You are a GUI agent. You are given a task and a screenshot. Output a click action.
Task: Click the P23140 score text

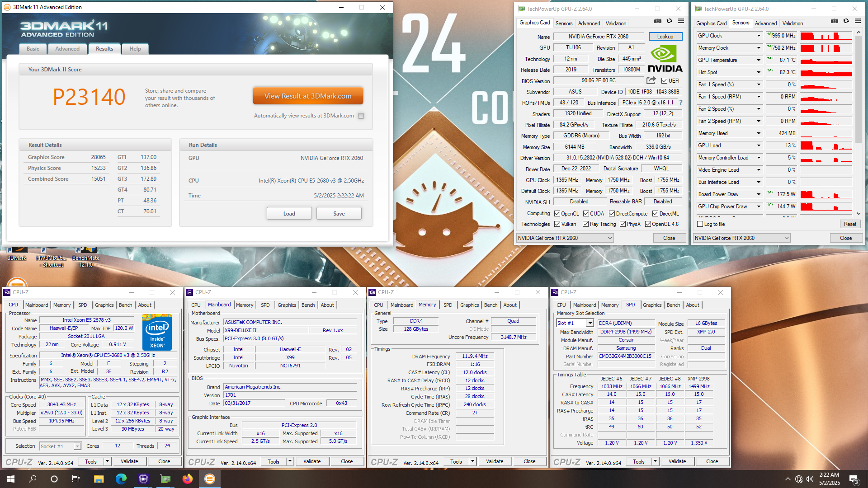point(89,97)
